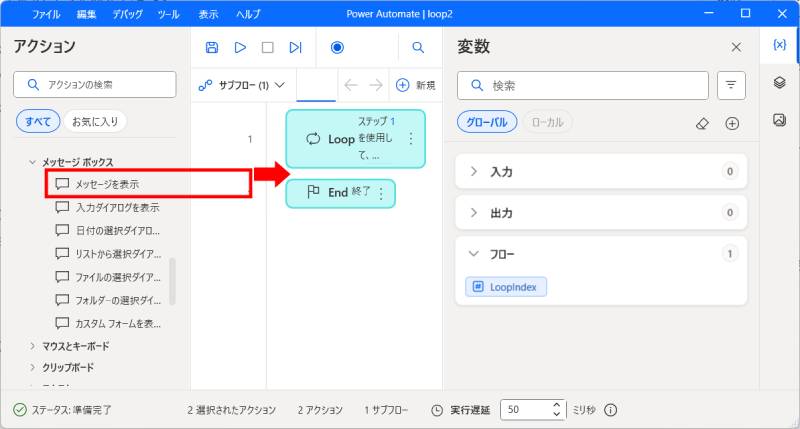
Task: Click the Save flow icon
Action: click(x=211, y=47)
